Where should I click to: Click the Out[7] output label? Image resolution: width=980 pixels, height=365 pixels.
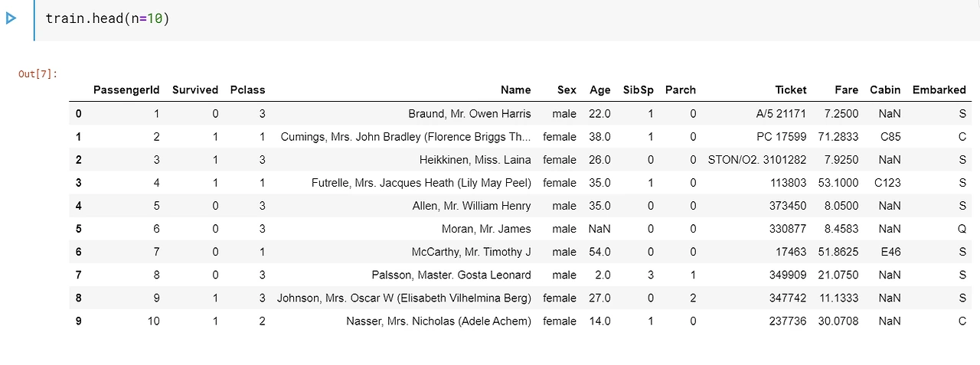point(38,74)
